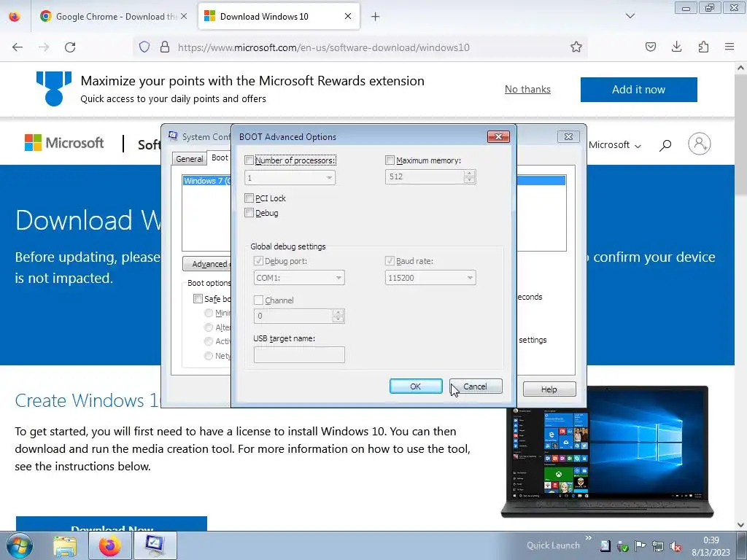Toggle the Baud rate checkbox
Image resolution: width=747 pixels, height=560 pixels.
[x=390, y=261]
